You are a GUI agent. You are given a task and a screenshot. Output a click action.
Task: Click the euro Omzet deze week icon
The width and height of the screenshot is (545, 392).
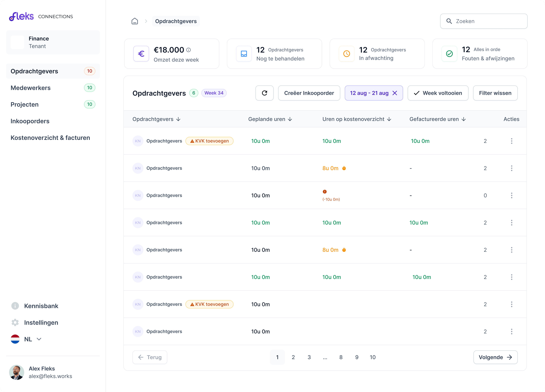(x=141, y=54)
